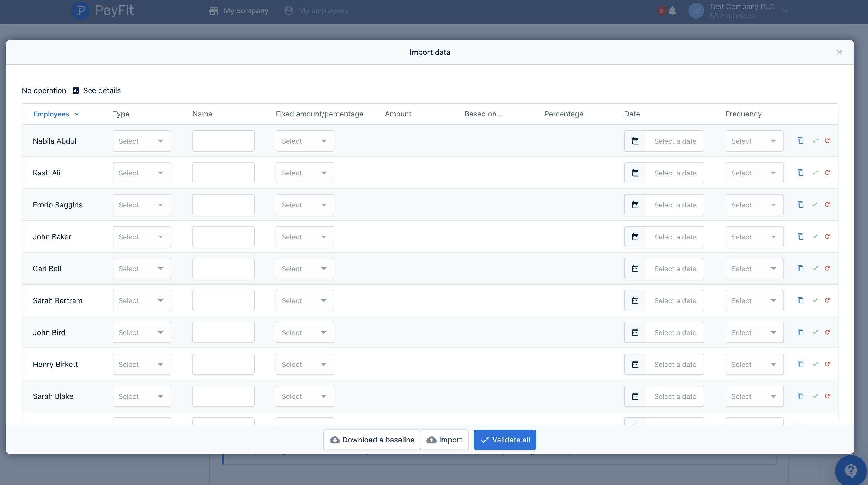
Task: Close the Import data dialog
Action: coord(839,52)
